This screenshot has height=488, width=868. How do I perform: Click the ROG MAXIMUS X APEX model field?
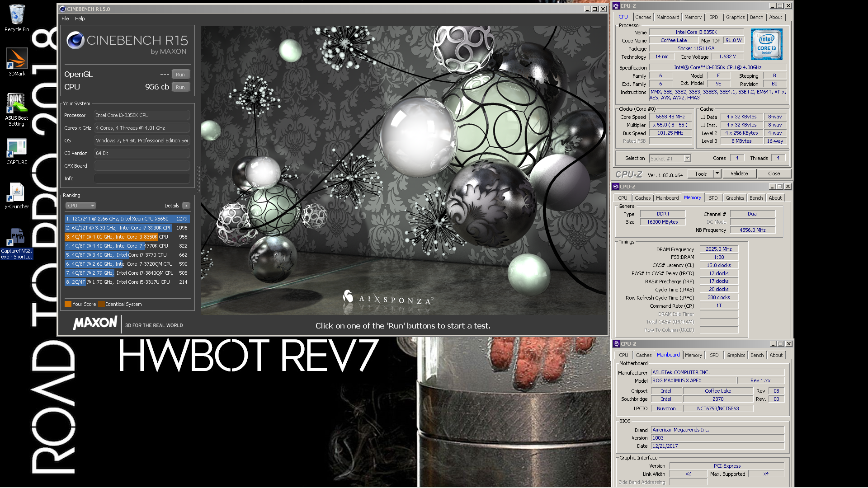click(693, 380)
